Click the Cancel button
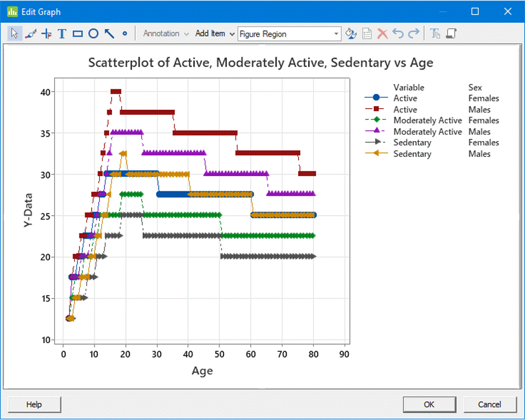 pos(490,404)
